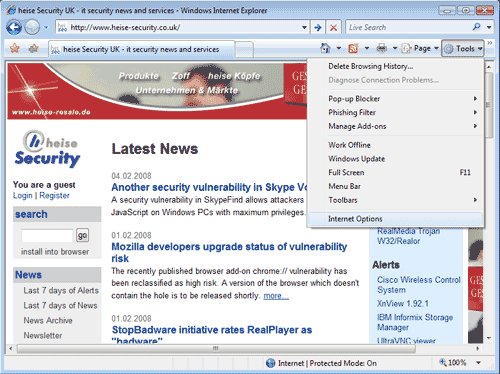This screenshot has width=500, height=374.
Task: Expand the Print options dropdown arrow
Action: click(395, 48)
